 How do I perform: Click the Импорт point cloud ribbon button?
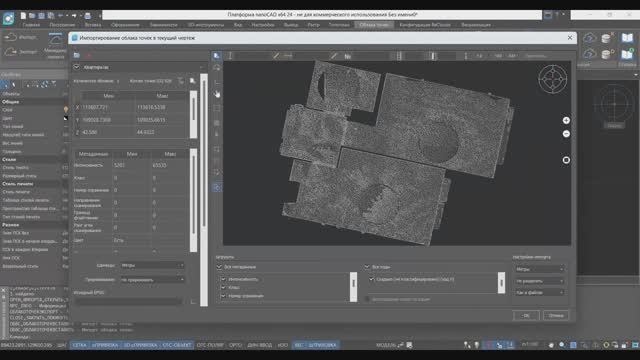click(21, 37)
